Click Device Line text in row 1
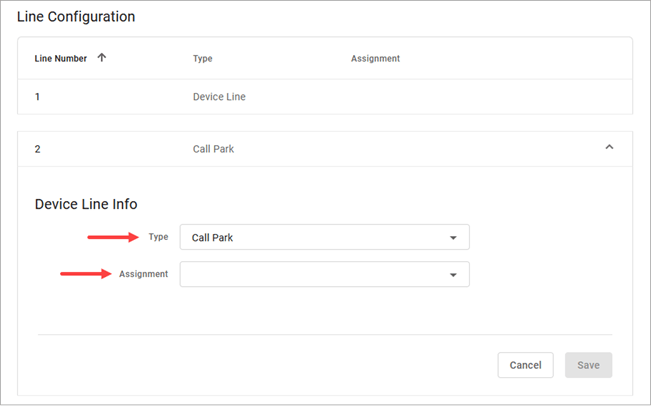Viewport: 651px width, 407px height. [x=219, y=97]
